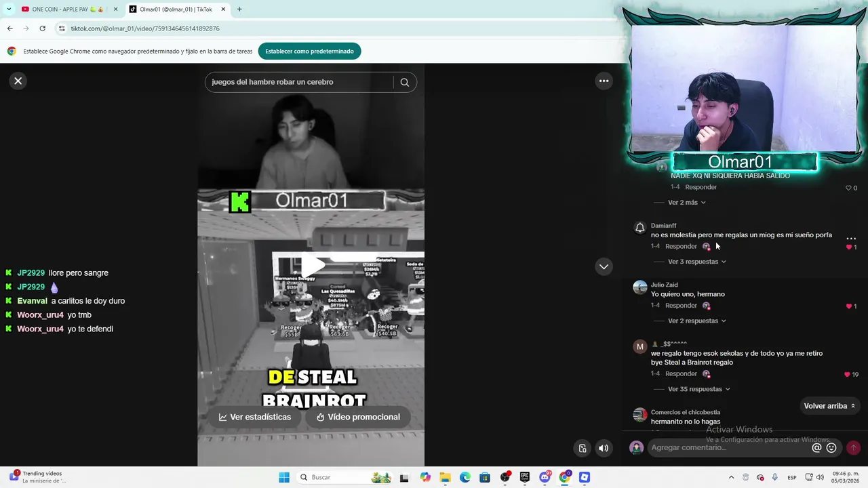Click Establecer como predeterminado button

coord(309,51)
